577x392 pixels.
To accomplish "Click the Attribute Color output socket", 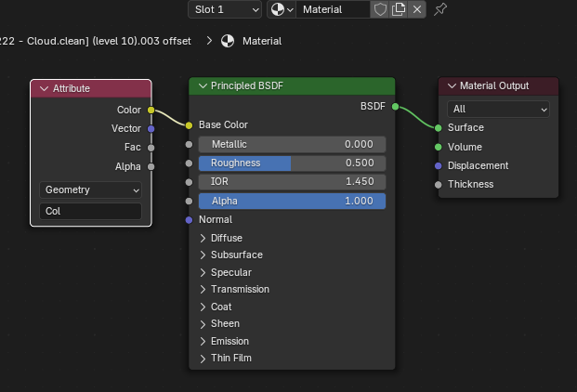I will [151, 110].
